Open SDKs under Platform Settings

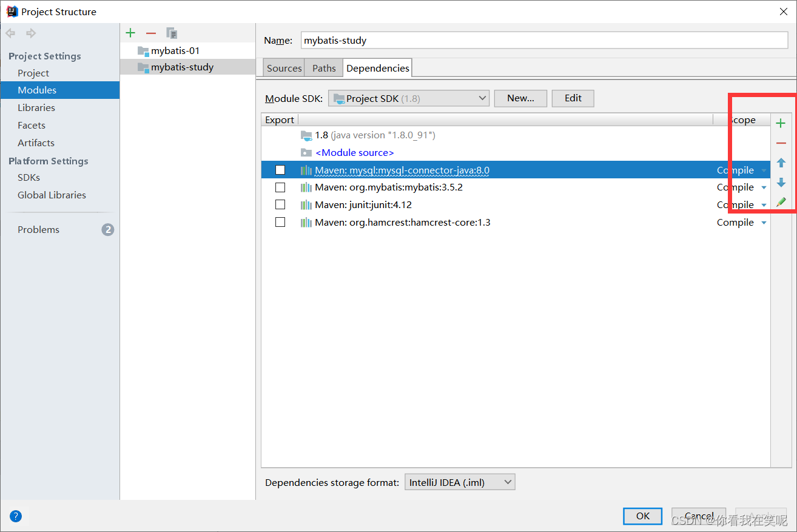coord(29,177)
